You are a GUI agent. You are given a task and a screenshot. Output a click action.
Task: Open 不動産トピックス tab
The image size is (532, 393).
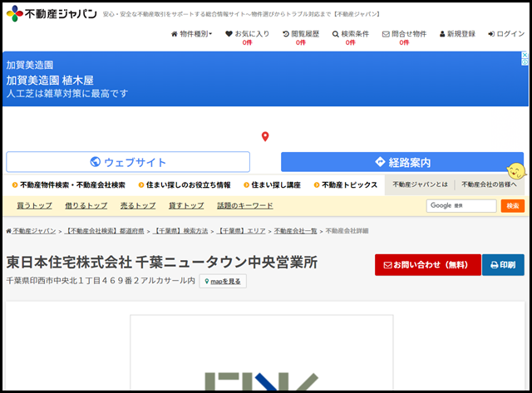[346, 184]
